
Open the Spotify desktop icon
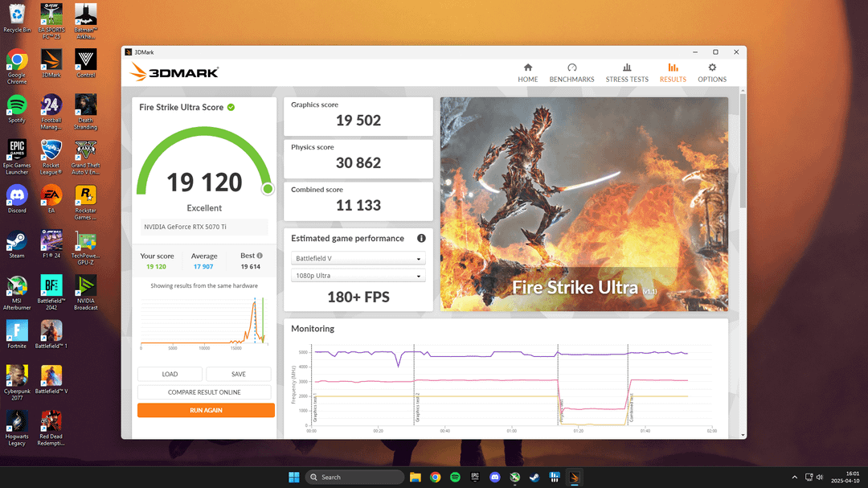click(x=17, y=109)
